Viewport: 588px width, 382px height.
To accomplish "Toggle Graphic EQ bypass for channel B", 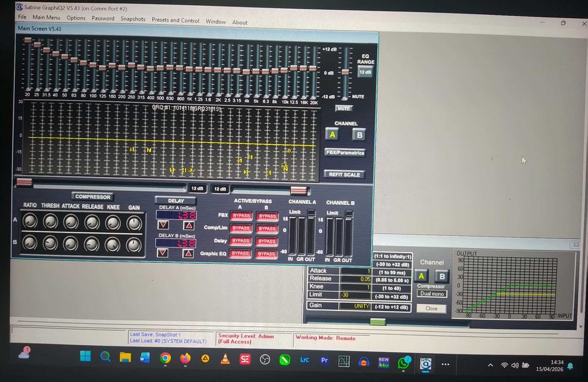I will click(266, 254).
